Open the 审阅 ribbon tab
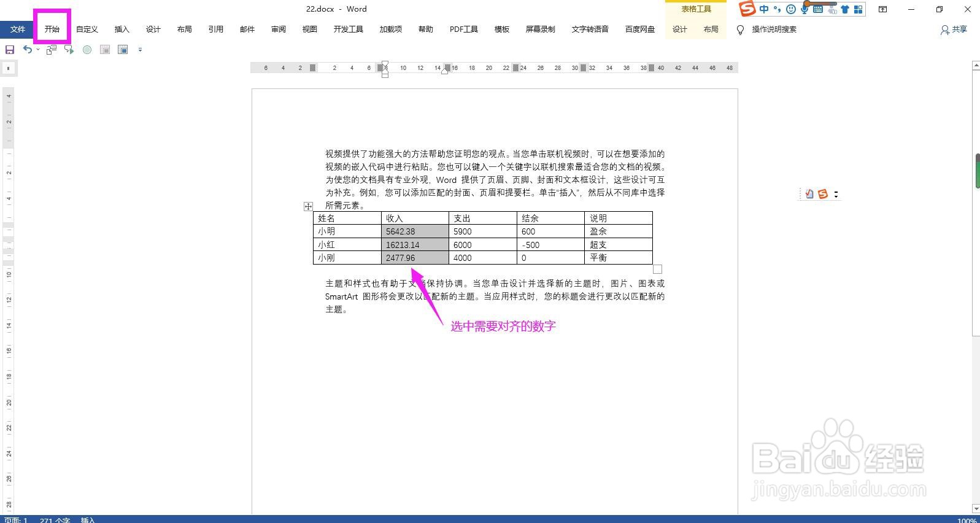The height and width of the screenshot is (523, 980). (279, 29)
